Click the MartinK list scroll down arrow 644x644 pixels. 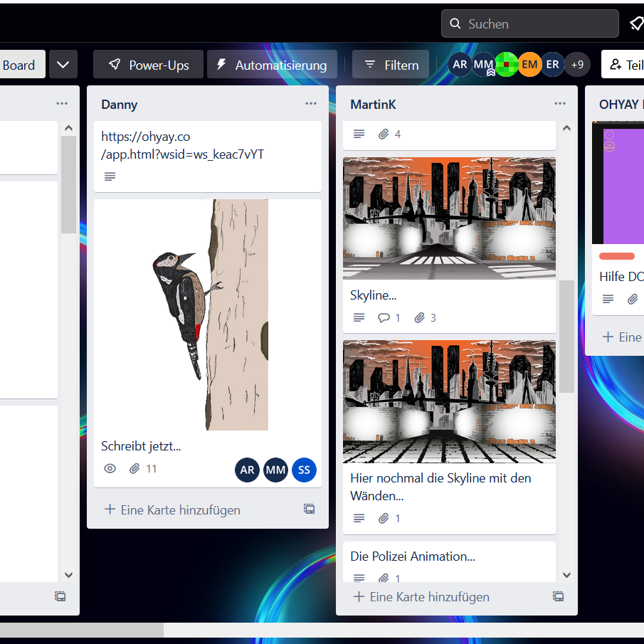click(x=566, y=575)
